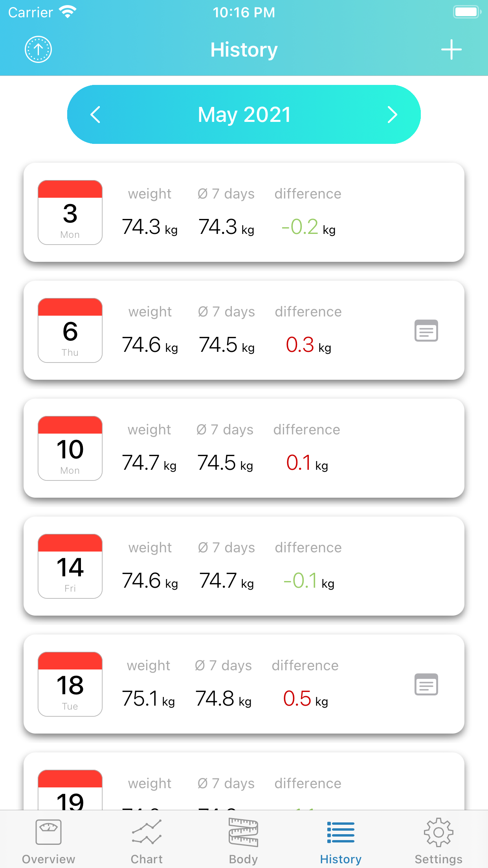Open the May 10 entry card

coord(244,448)
